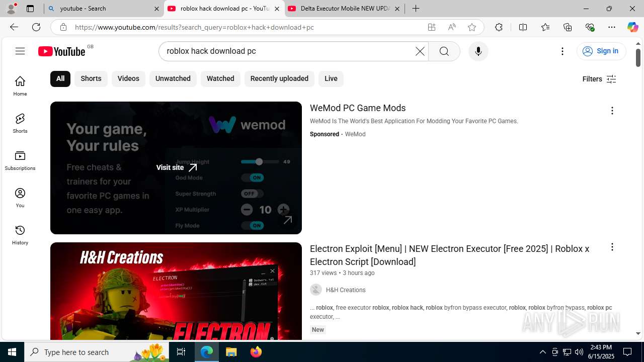Open Home in the sidebar
This screenshot has height=362, width=644.
20,85
